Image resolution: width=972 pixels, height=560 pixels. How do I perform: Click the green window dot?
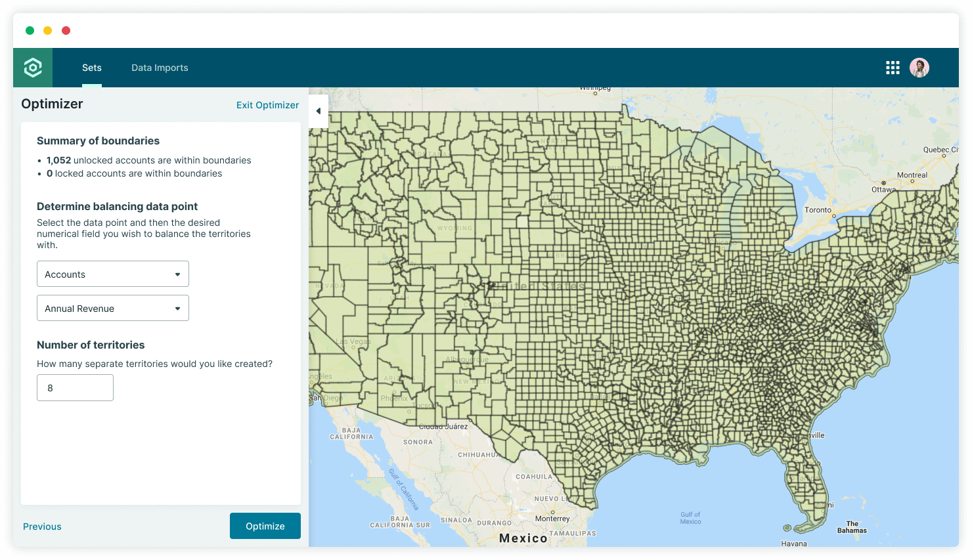click(x=30, y=30)
